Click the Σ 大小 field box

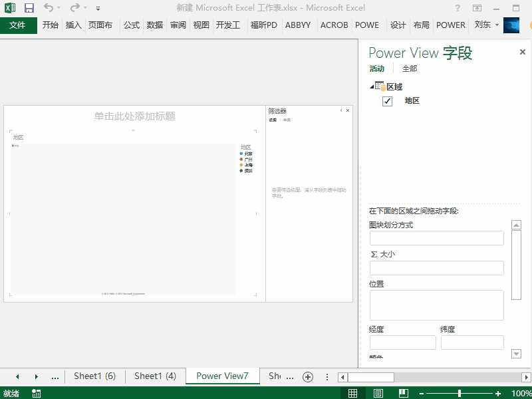point(437,268)
